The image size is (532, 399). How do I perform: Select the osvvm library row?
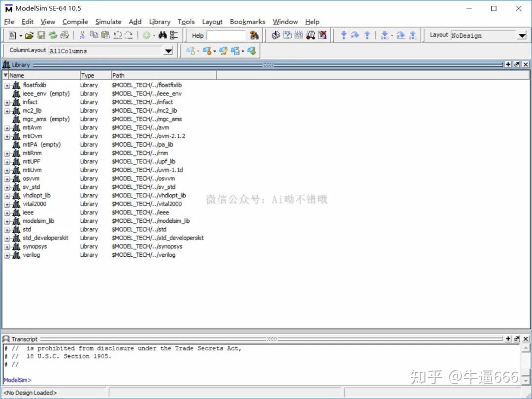tap(95, 178)
